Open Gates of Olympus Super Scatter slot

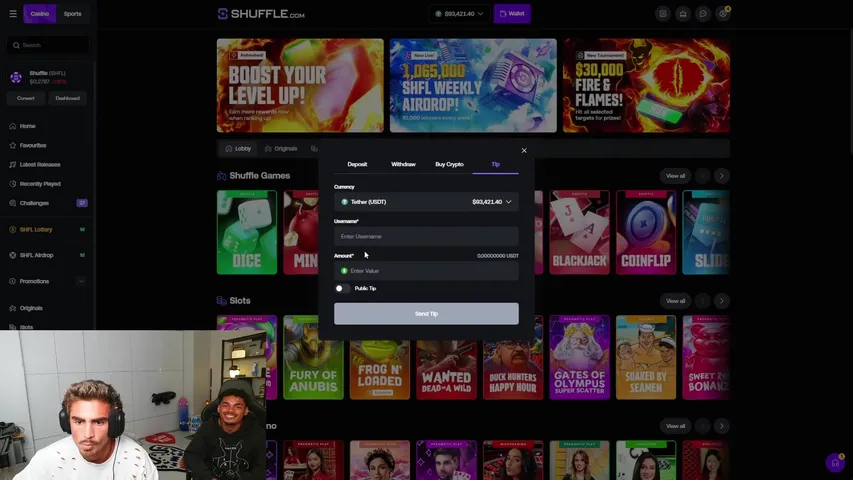(x=579, y=358)
